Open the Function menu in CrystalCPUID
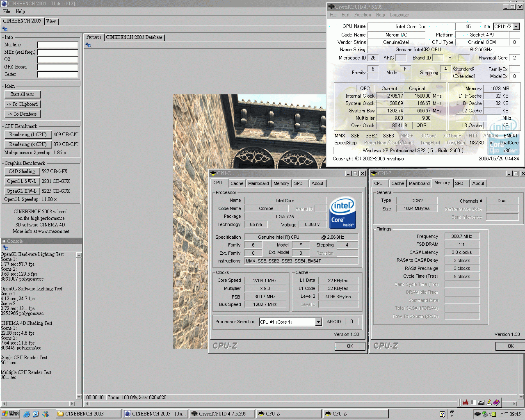Image resolution: width=525 pixels, height=420 pixels. click(x=363, y=15)
